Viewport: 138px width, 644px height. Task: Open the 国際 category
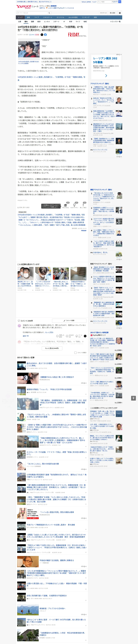32,21
